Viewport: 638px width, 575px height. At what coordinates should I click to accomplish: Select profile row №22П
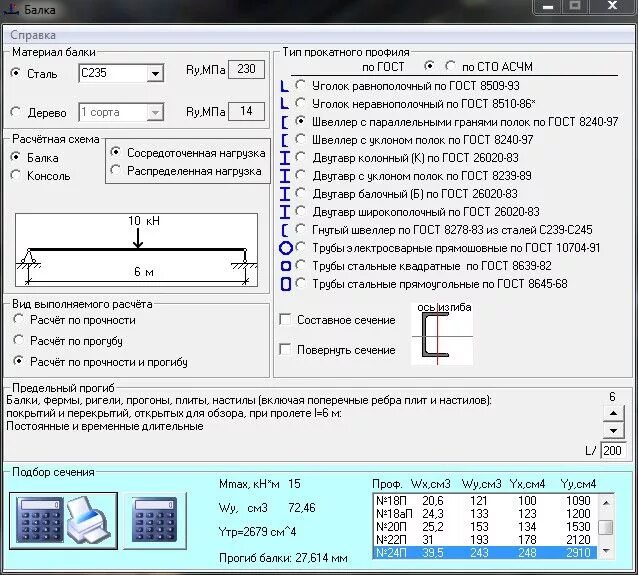coord(485,540)
